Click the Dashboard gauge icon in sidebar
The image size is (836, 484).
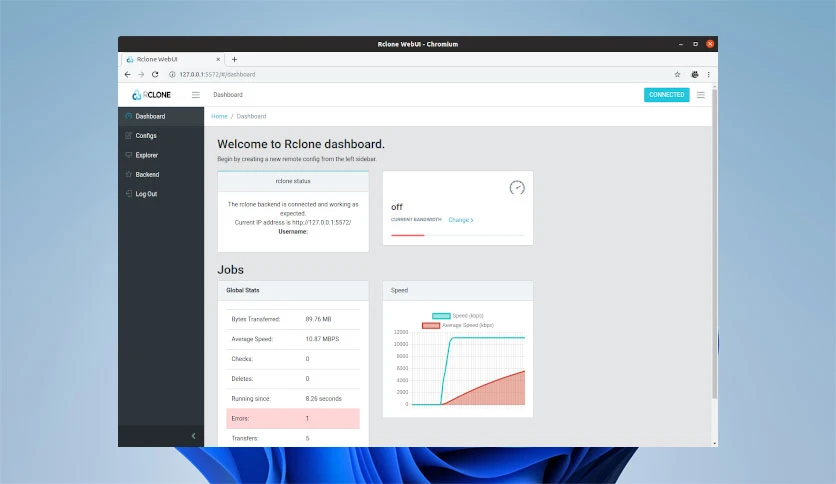click(128, 116)
